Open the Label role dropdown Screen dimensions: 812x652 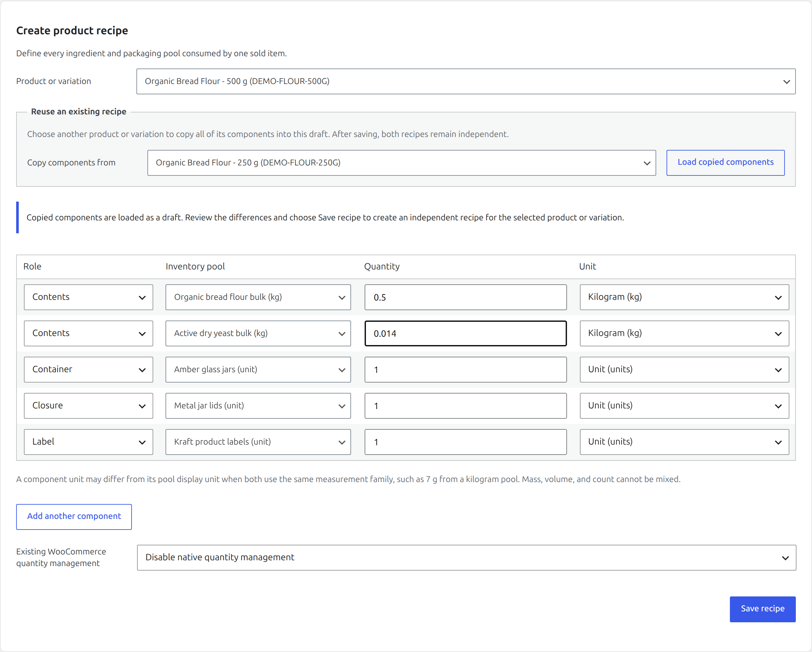click(x=89, y=442)
